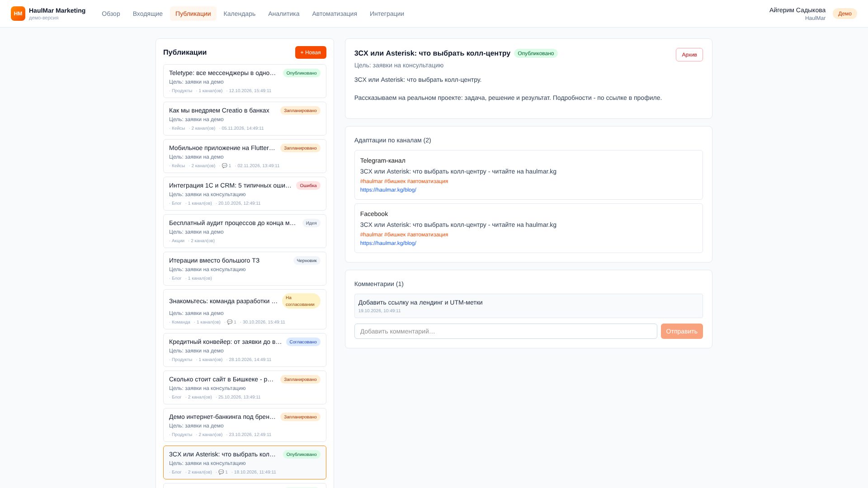
Task: Open Facebook adaptation haulmar.kg/blog link
Action: pos(388,243)
